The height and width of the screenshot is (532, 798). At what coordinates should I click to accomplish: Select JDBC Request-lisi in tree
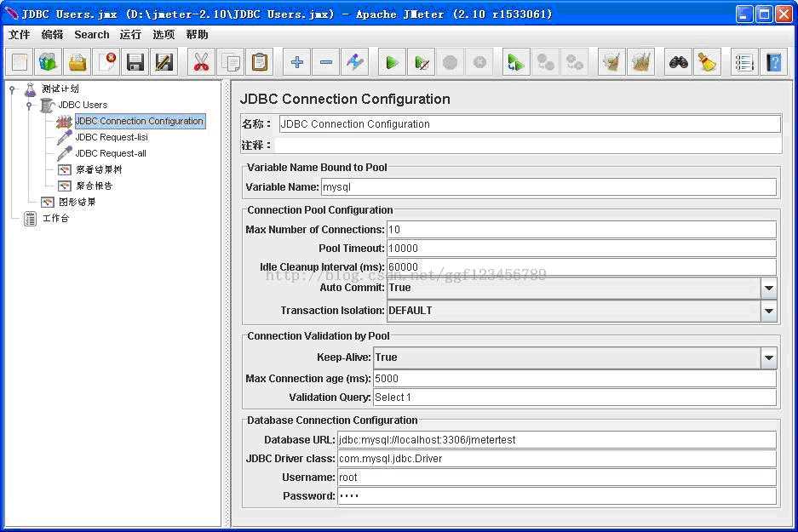[x=112, y=137]
